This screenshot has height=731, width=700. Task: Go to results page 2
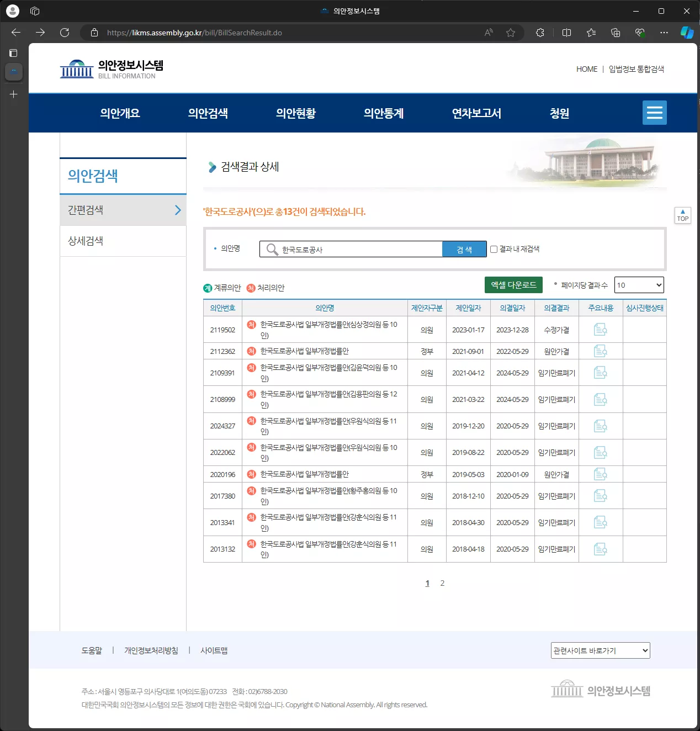click(442, 583)
